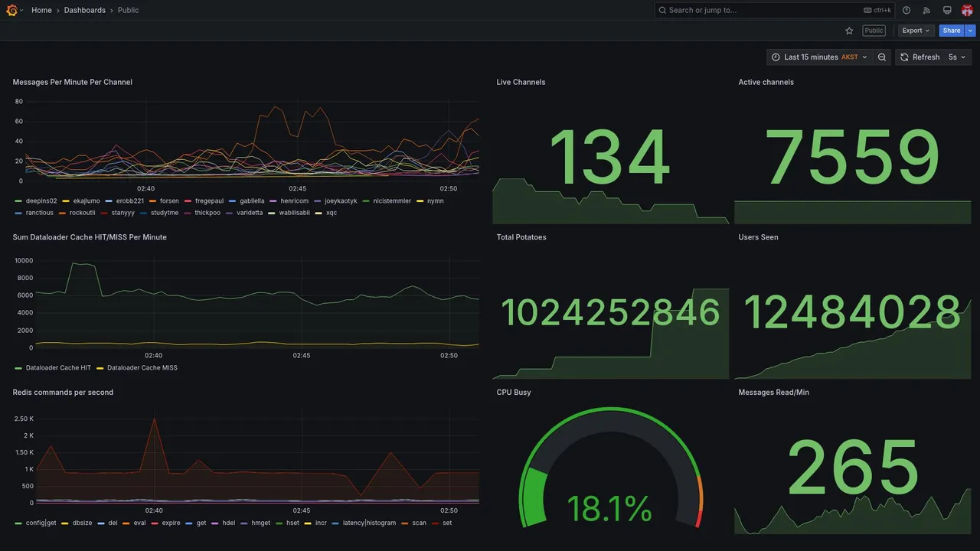Screen dimensions: 980x551
Task: Click the Public badge label
Action: (874, 31)
